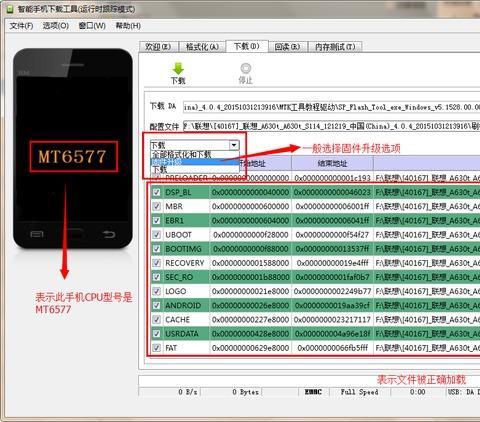The width and height of the screenshot is (480, 422).
Task: Click the 下载 DA file path field
Action: click(331, 107)
